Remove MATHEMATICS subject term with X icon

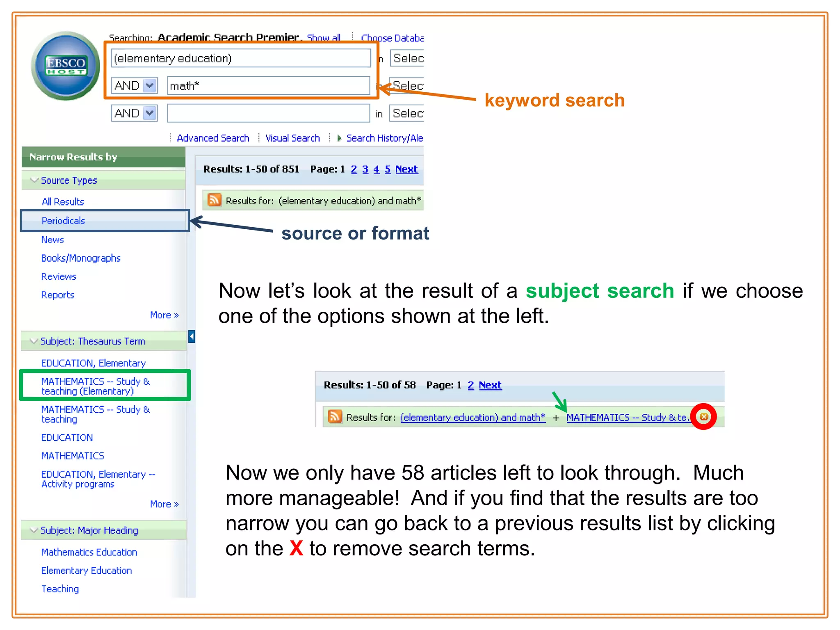point(704,417)
